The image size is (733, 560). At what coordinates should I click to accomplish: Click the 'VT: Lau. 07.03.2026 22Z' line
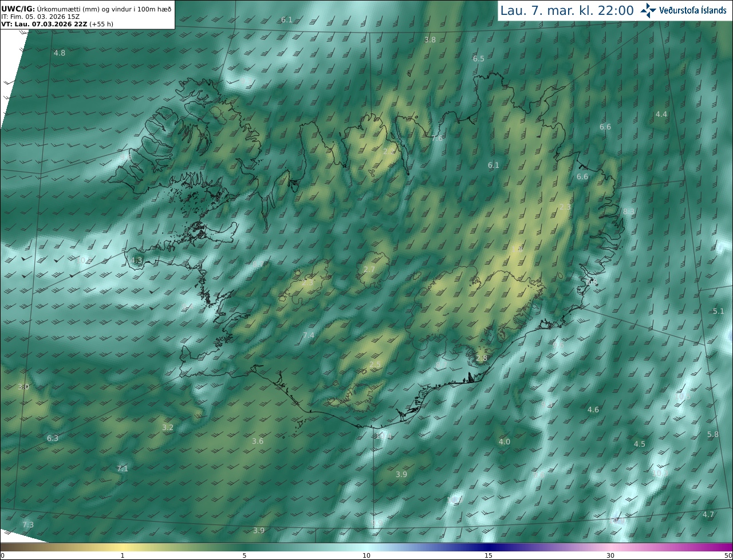57,24
